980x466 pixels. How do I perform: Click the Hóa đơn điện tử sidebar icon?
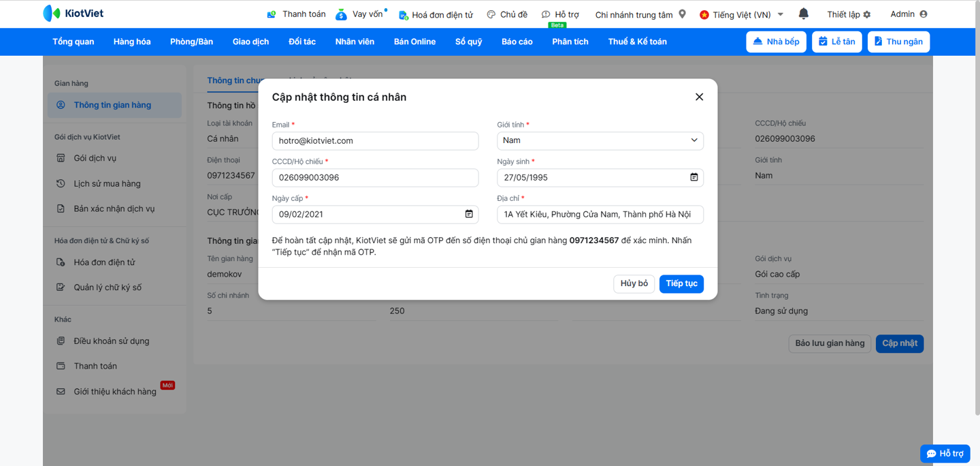[x=61, y=262]
